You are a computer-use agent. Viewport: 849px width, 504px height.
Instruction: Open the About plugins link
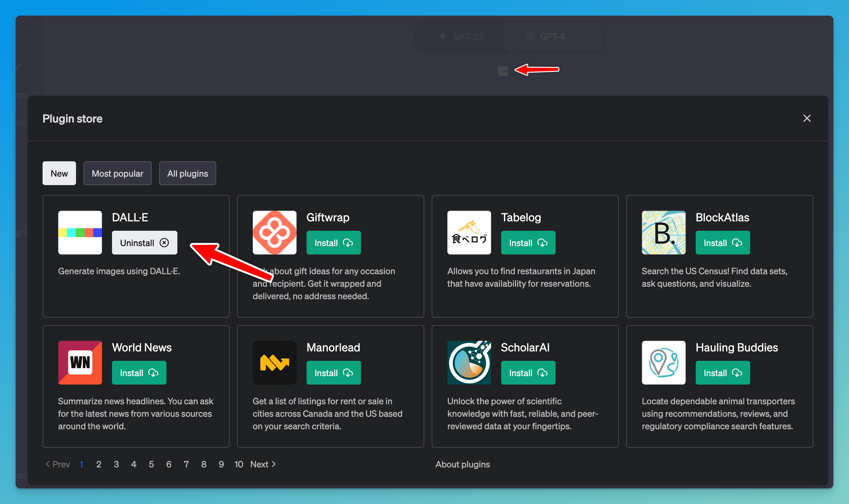coord(463,464)
